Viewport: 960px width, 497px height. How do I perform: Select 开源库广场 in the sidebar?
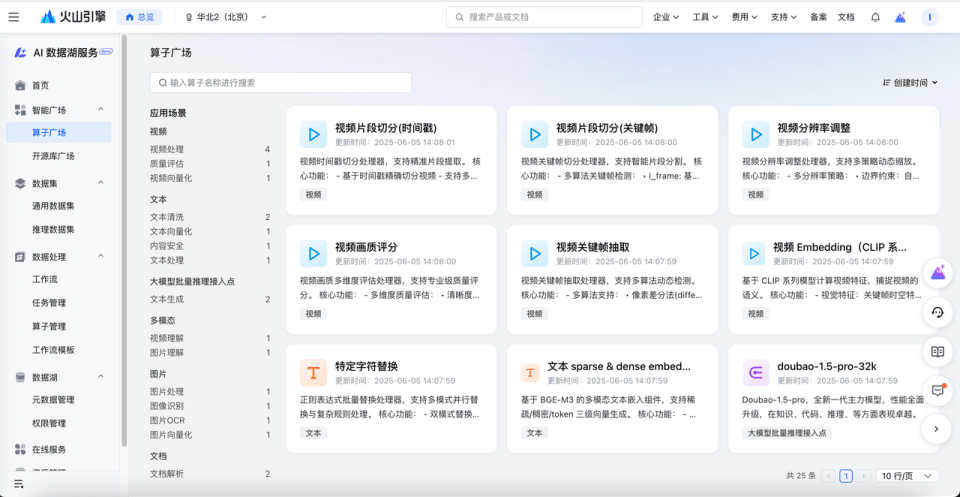click(x=53, y=156)
